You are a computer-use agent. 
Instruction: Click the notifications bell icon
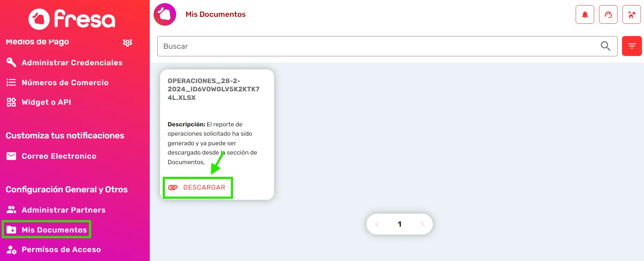585,14
